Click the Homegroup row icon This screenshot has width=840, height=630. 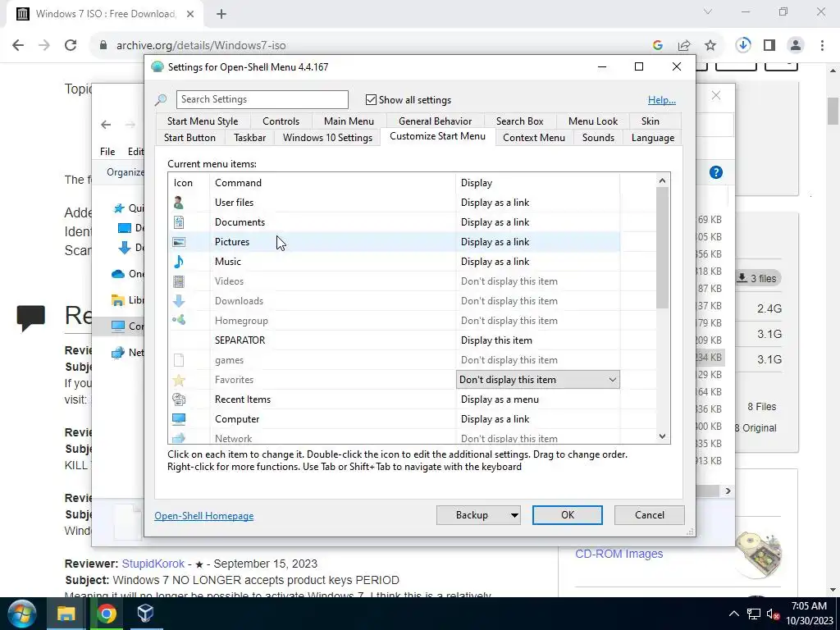click(x=178, y=321)
